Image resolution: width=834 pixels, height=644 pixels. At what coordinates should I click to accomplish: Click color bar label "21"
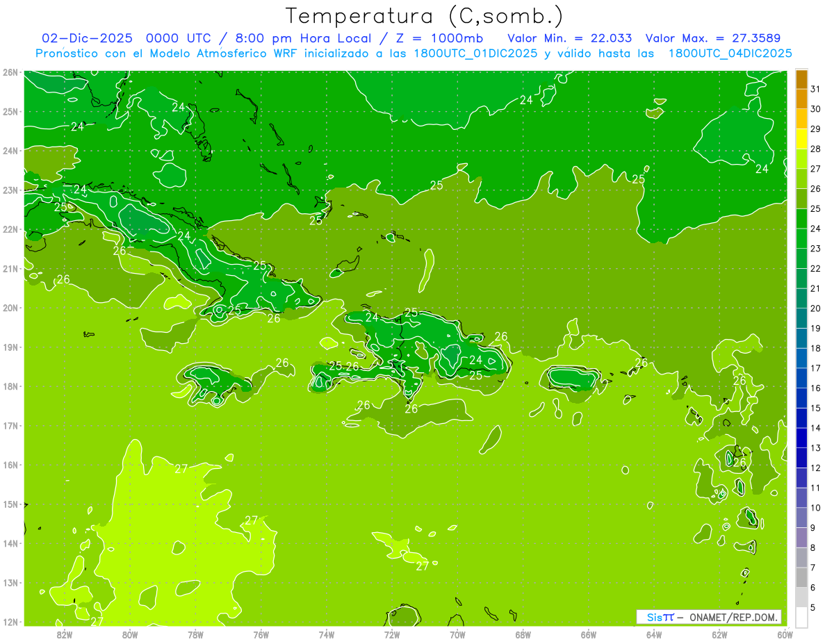click(815, 288)
